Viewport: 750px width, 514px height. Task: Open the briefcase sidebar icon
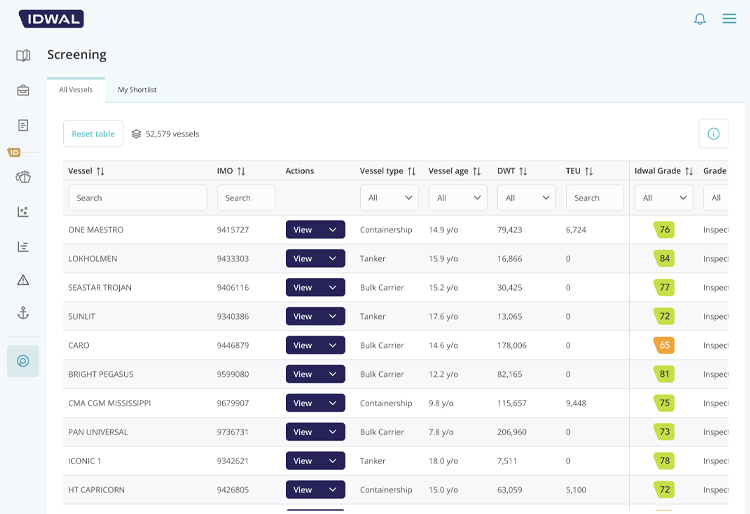point(23,91)
